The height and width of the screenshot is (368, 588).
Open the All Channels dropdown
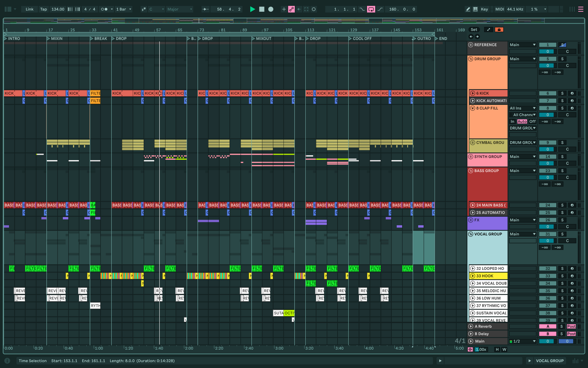(523, 115)
